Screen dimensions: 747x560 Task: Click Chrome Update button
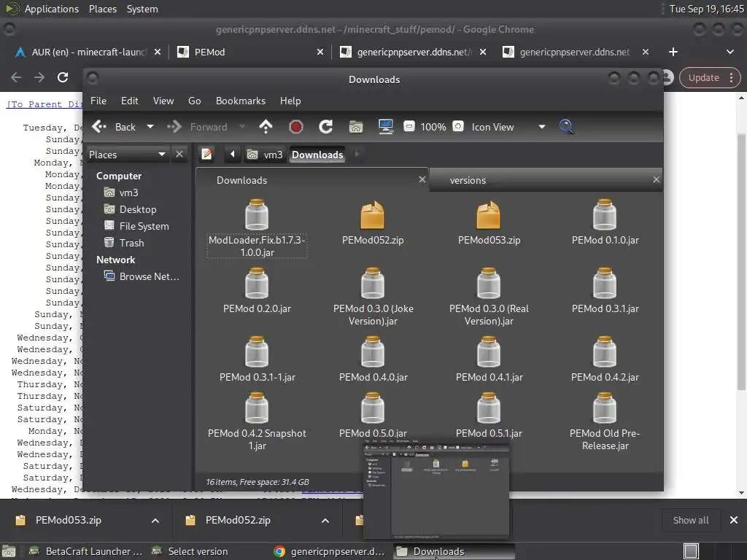(x=709, y=77)
